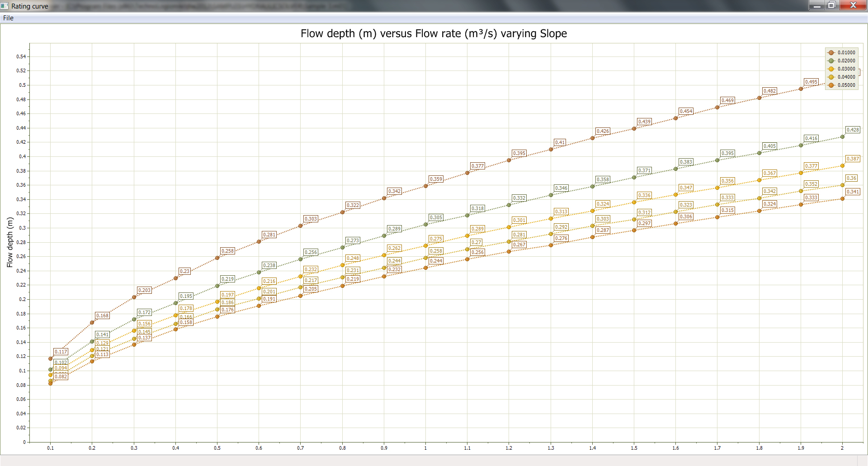Select the 0.341 data label
Screen dimensions: 868x466
[x=853, y=192]
